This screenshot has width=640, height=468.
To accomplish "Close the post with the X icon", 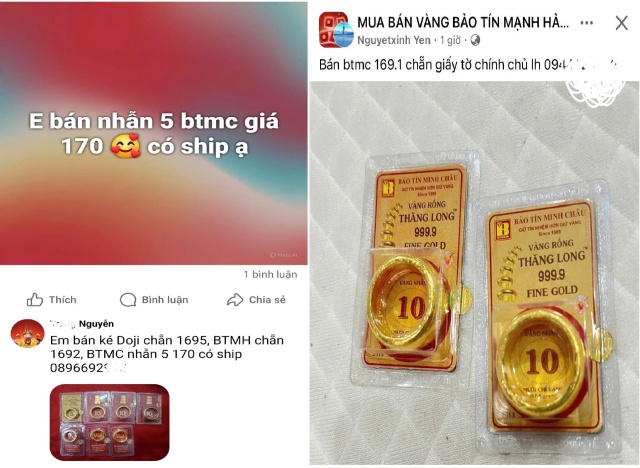I will pyautogui.click(x=621, y=23).
